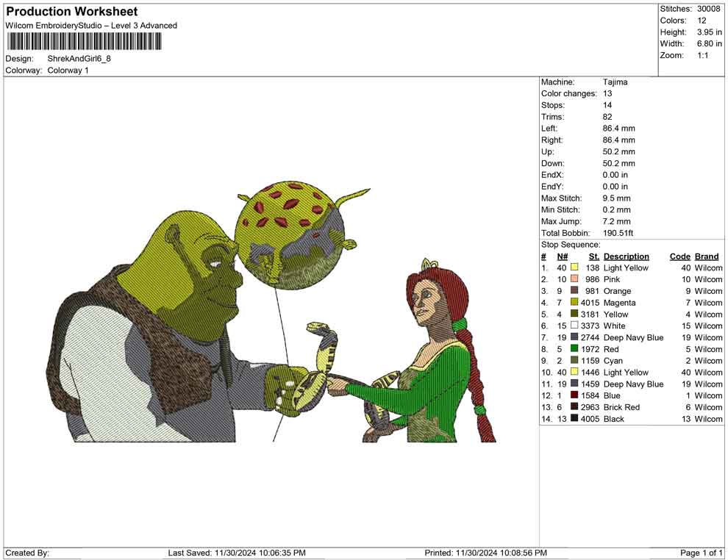This screenshot has width=728, height=560.
Task: Click the 'Stop Sequence:' label
Action: click(x=571, y=245)
